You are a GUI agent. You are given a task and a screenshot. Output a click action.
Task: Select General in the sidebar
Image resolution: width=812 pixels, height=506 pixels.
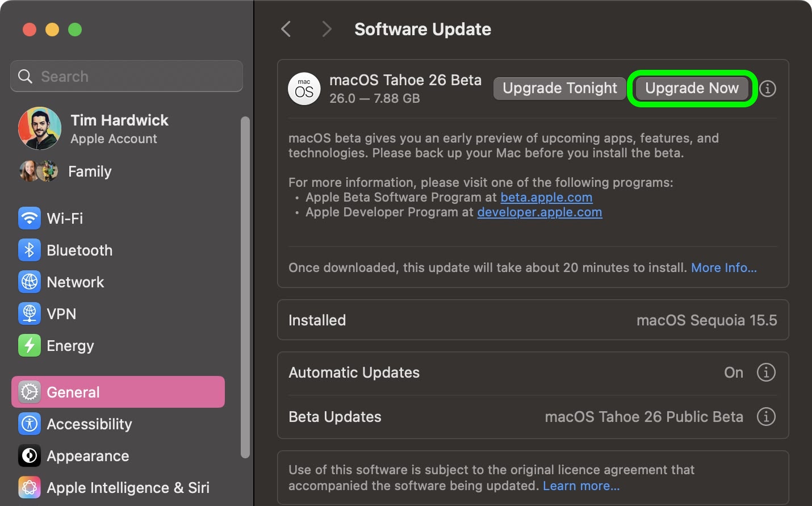coord(118,392)
